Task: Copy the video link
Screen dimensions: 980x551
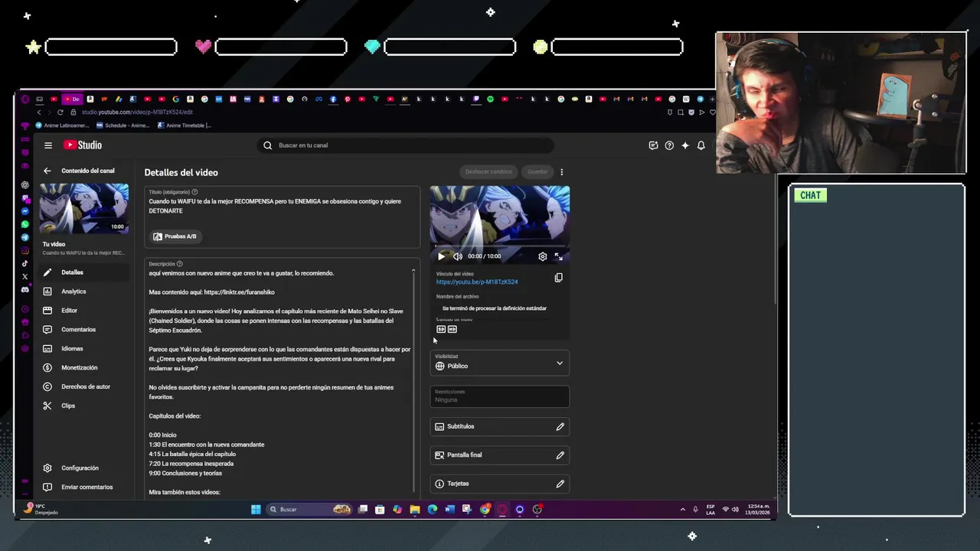Action: 558,278
